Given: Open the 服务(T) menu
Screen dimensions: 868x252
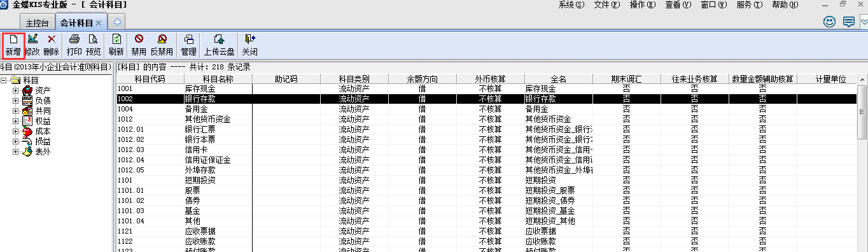Looking at the screenshot, I should (x=749, y=5).
